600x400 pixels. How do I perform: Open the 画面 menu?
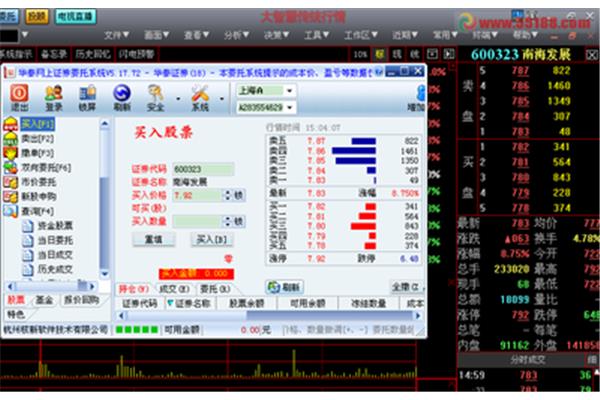point(157,35)
